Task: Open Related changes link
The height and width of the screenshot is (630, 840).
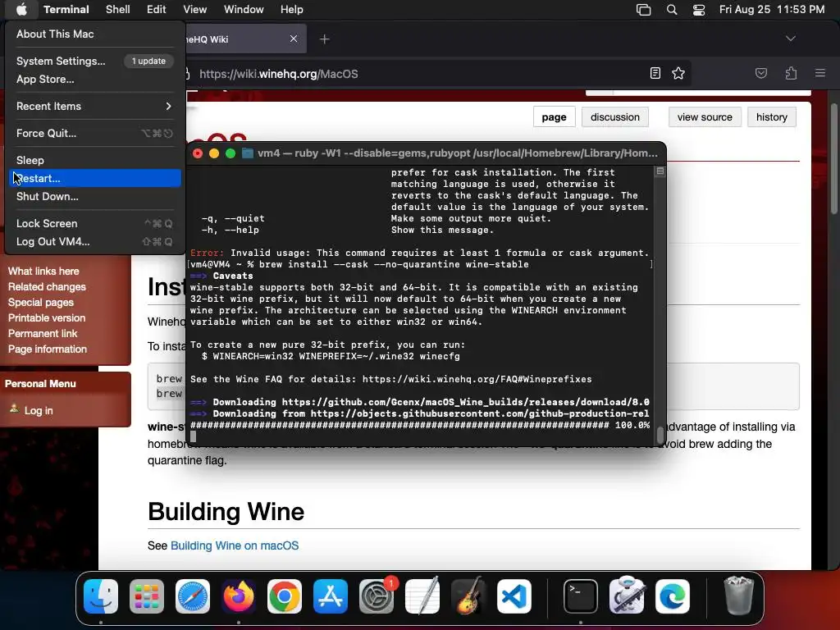Action: click(x=47, y=286)
